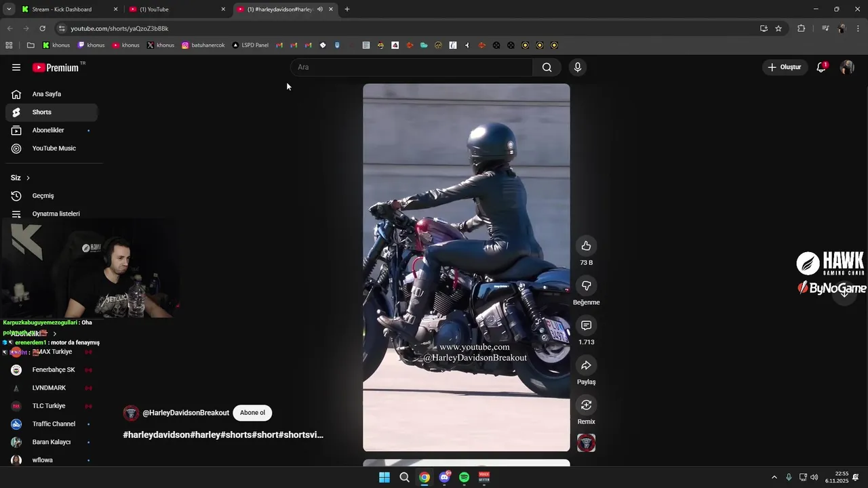Open the Chrome apps grid icon

(9, 45)
